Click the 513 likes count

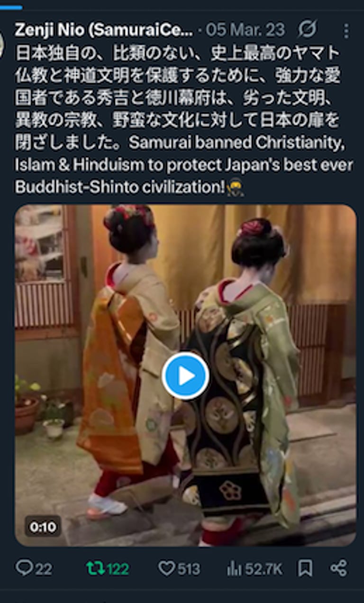(189, 568)
